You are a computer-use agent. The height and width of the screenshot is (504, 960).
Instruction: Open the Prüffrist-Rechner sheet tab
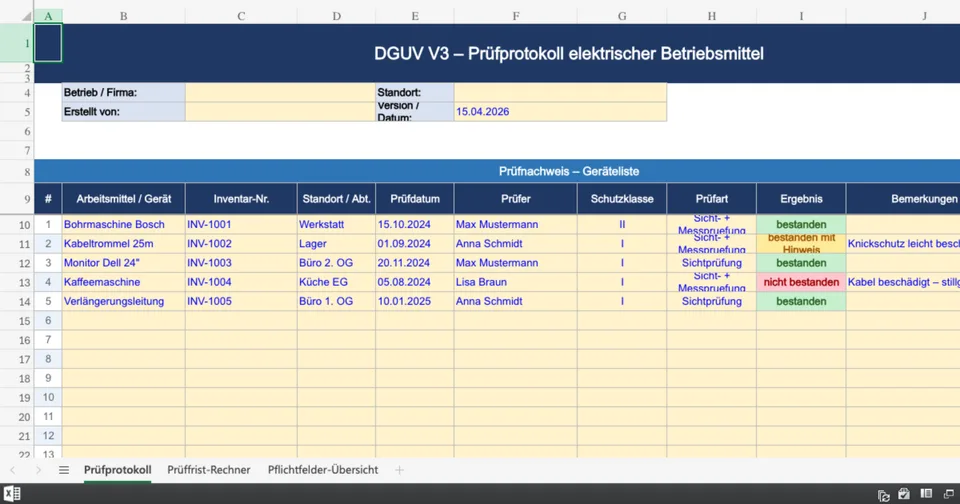coord(209,470)
